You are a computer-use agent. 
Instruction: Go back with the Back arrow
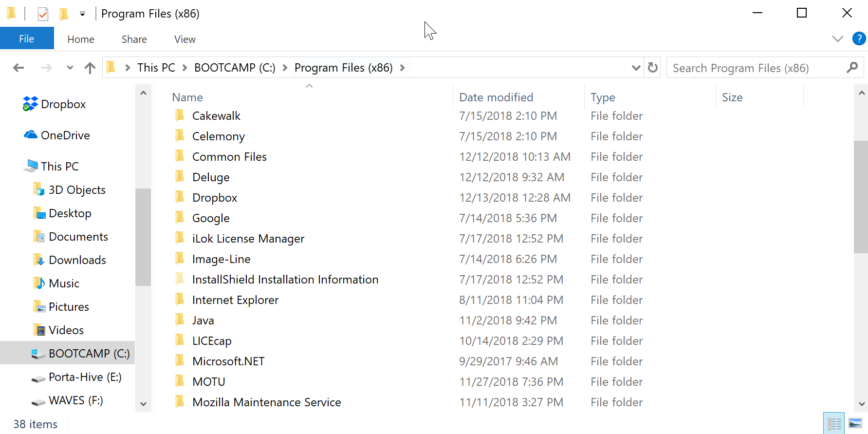18,68
